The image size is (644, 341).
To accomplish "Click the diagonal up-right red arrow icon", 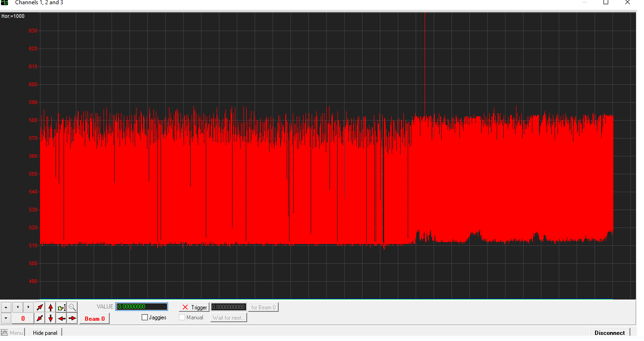I will click(x=40, y=307).
